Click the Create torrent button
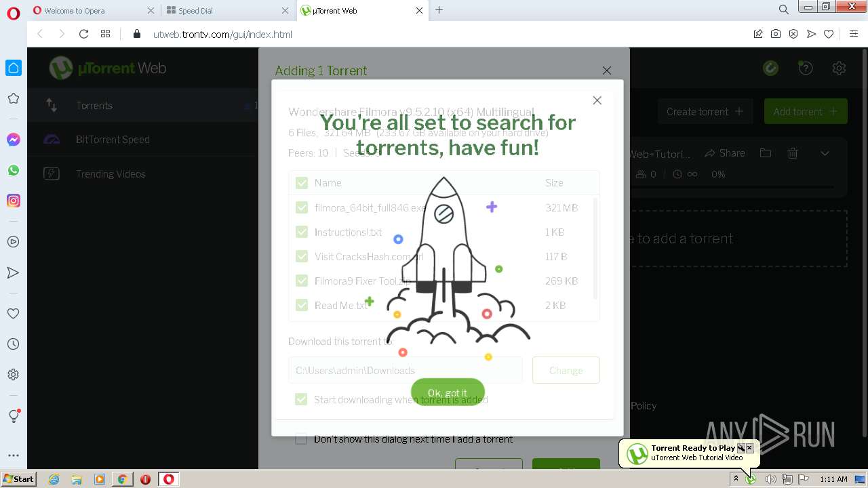Viewport: 868px width, 488px height. 705,111
